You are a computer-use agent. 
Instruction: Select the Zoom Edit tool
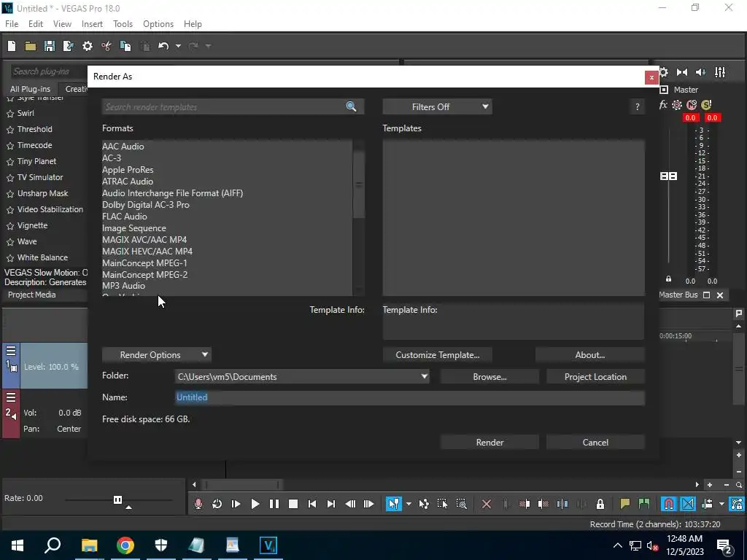click(x=461, y=504)
